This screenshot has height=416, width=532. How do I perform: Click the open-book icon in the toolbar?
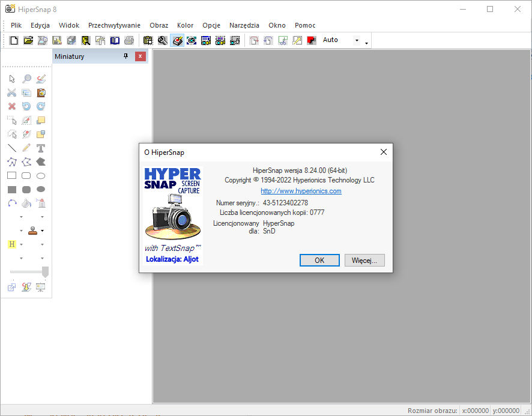point(115,41)
